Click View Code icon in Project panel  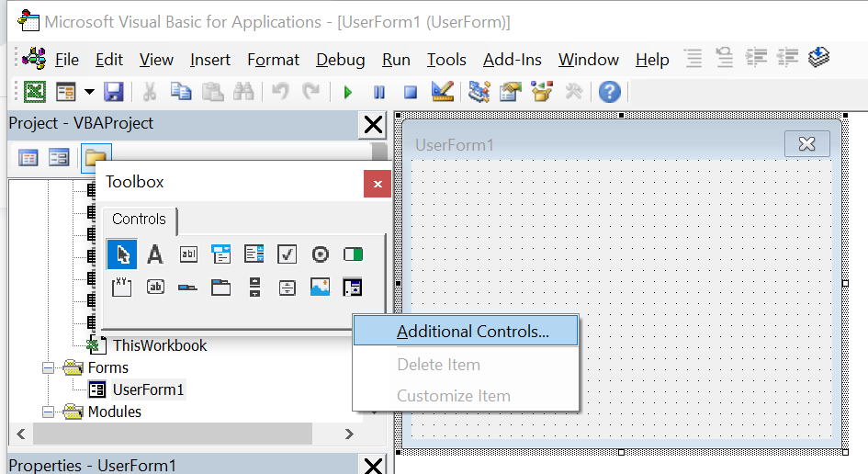tap(28, 158)
